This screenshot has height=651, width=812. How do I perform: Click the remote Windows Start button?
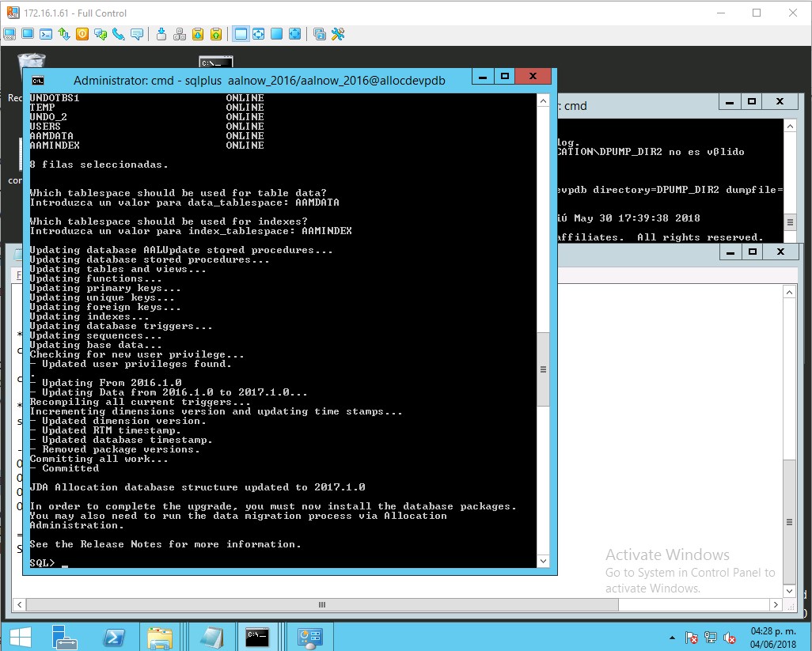click(19, 636)
